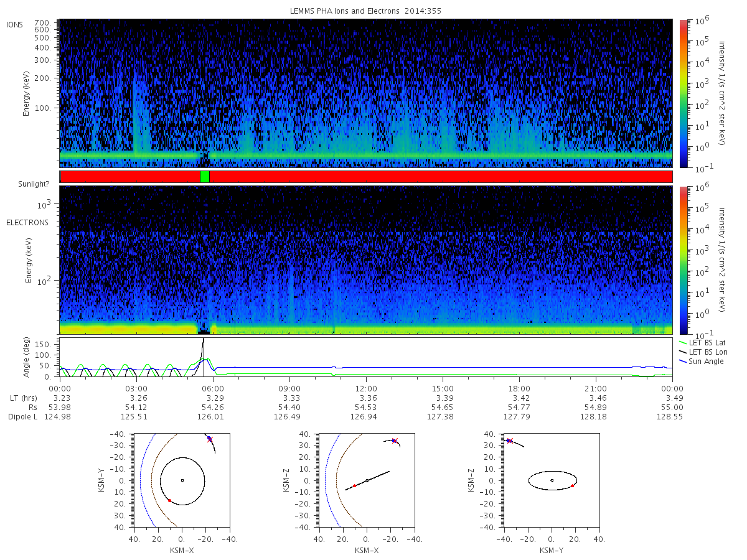Click the black spike in angle plot
This screenshot has width=747, height=560.
[204, 358]
